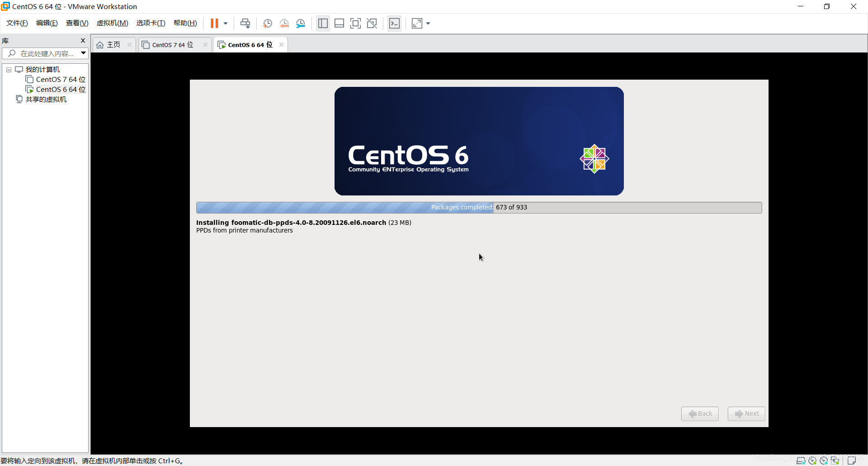Click the second CD/DVD drive status icon
The height and width of the screenshot is (466, 868).
point(824,461)
